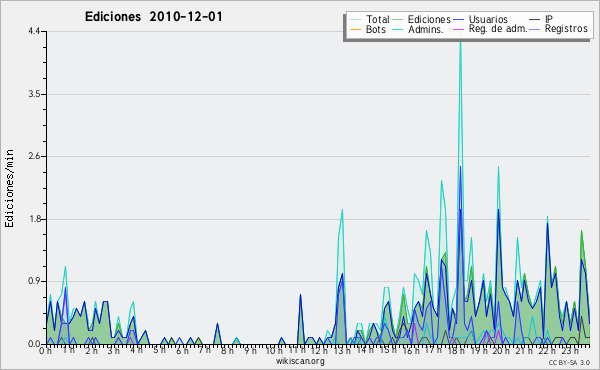
Task: Click the dark IP legend line swatch
Action: (x=535, y=20)
